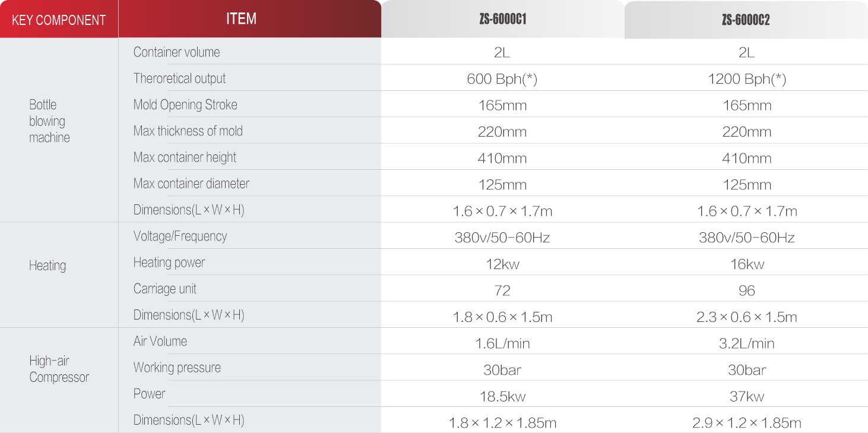868x433 pixels.
Task: Select the 16kw heating power value
Action: (x=747, y=264)
